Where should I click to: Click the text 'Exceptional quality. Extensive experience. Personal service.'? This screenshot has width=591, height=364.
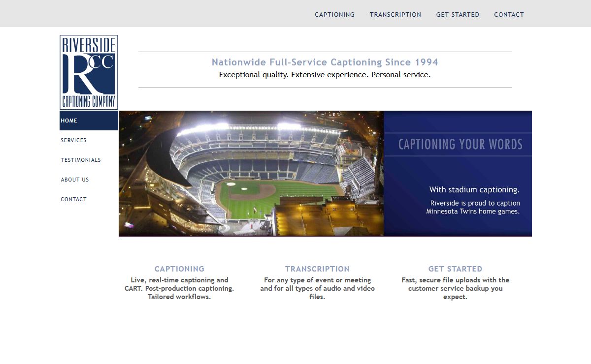pyautogui.click(x=325, y=75)
